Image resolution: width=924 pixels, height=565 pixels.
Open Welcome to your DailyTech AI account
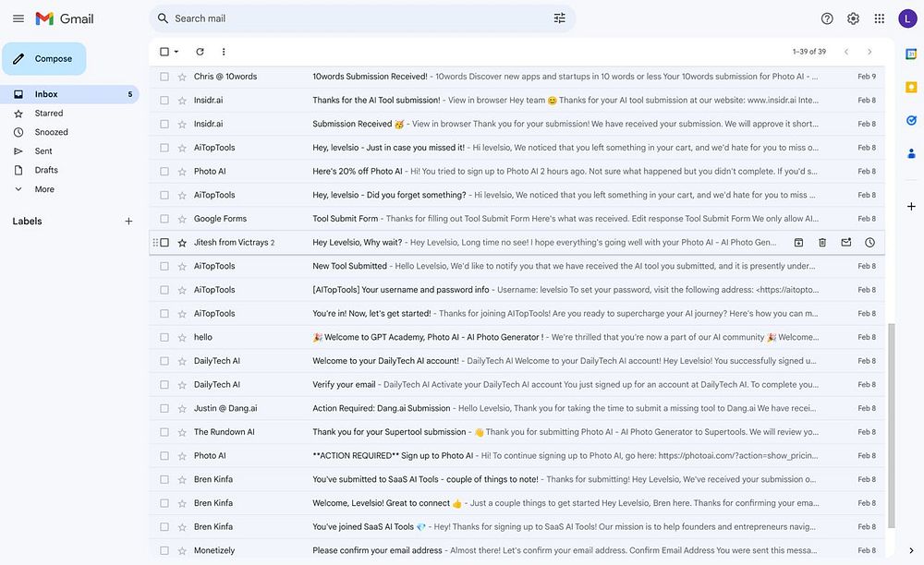517,361
